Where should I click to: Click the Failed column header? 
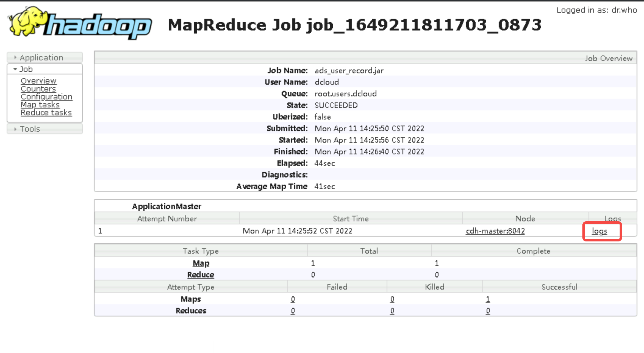click(337, 287)
